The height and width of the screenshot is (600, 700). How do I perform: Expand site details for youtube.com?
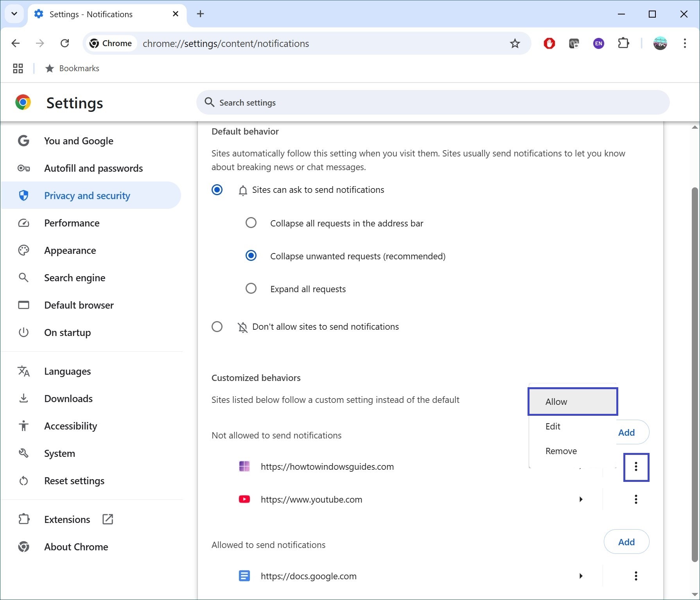coord(581,499)
